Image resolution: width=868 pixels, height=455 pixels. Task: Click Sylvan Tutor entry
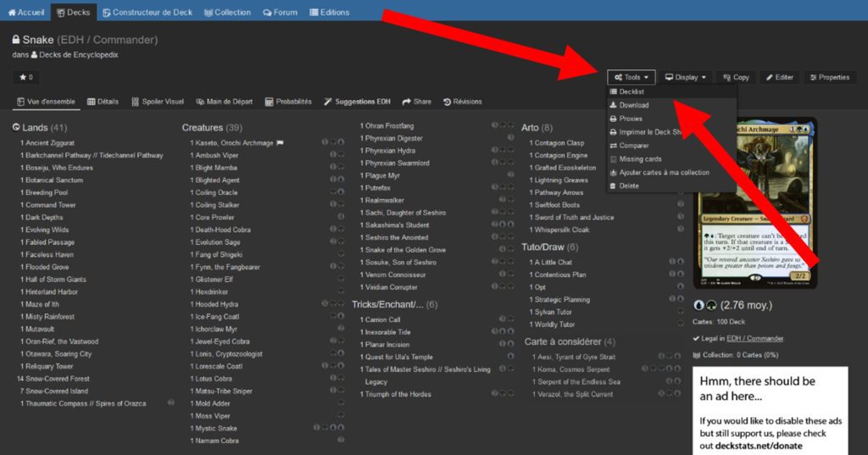(553, 312)
